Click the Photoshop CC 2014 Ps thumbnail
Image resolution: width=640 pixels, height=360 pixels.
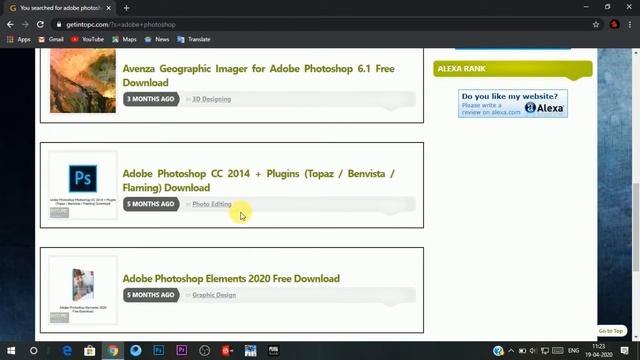coord(83,185)
